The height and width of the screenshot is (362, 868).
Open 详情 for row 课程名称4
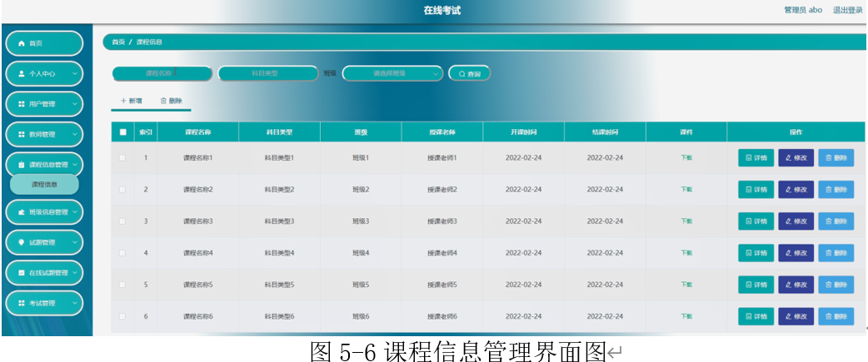[756, 253]
